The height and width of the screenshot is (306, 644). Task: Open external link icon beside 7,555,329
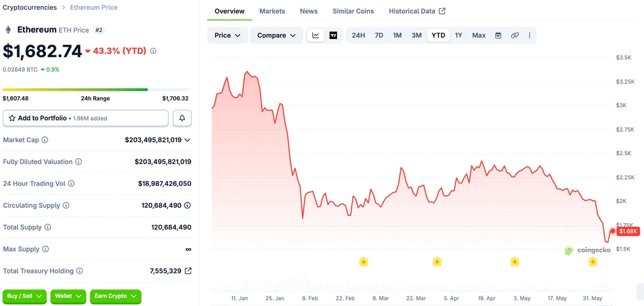pyautogui.click(x=188, y=271)
